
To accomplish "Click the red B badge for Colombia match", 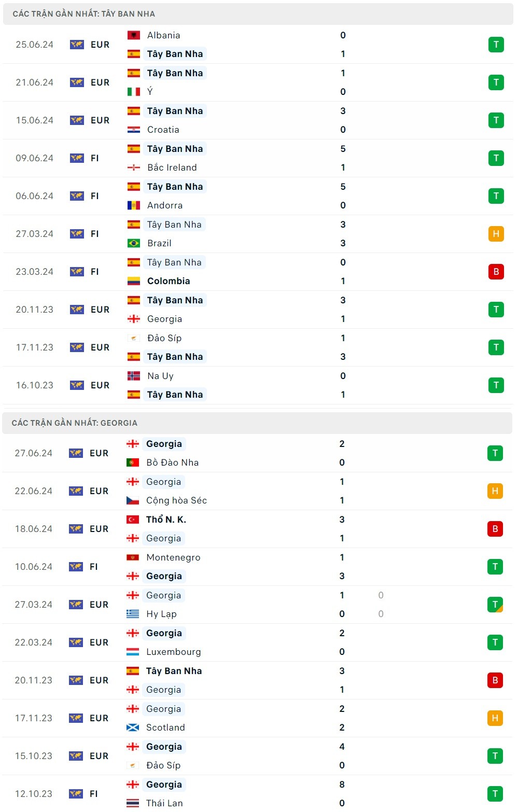I will tap(496, 272).
